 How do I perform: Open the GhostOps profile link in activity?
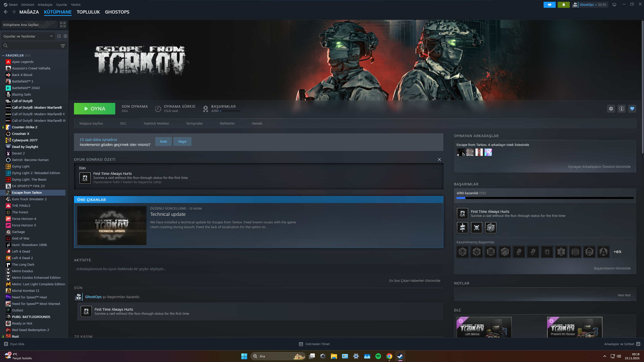click(x=93, y=297)
